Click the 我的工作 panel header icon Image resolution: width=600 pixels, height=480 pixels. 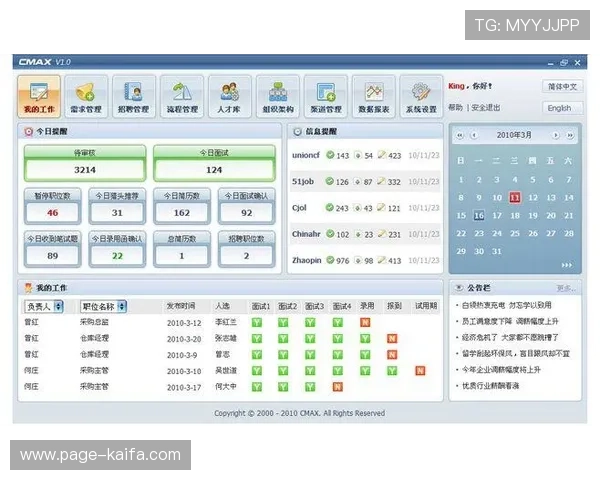tap(28, 287)
